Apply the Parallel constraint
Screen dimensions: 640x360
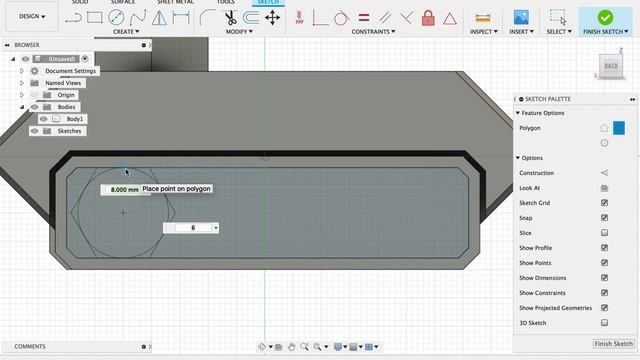tap(384, 18)
